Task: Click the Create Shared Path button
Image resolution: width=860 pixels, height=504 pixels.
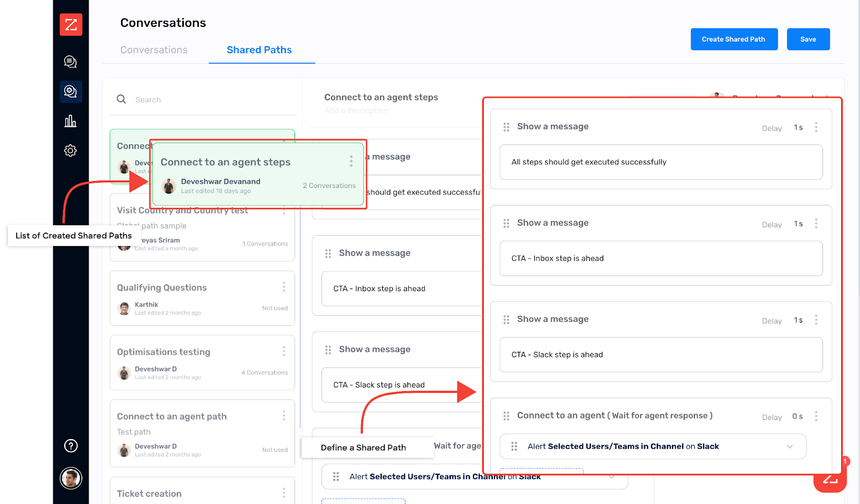Action: click(734, 39)
